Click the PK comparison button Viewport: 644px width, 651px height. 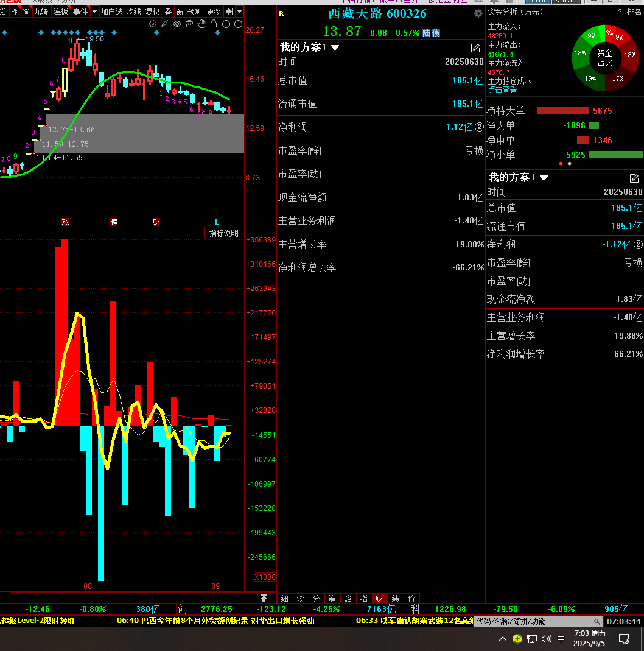click(15, 11)
